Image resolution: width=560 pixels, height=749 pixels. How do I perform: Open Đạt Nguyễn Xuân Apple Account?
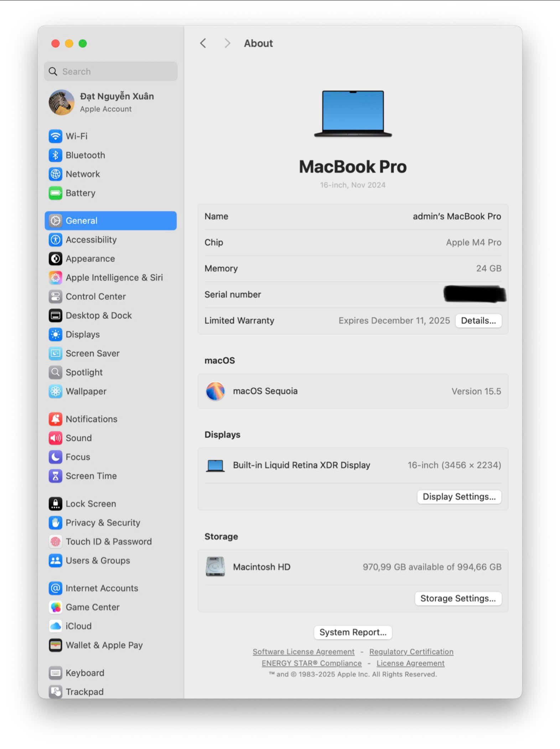[x=111, y=102]
